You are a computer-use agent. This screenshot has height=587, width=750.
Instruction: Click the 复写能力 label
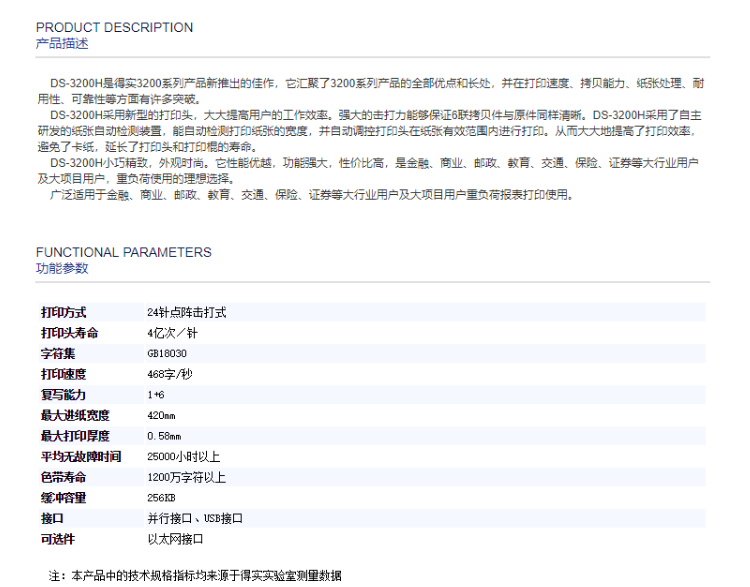[64, 395]
